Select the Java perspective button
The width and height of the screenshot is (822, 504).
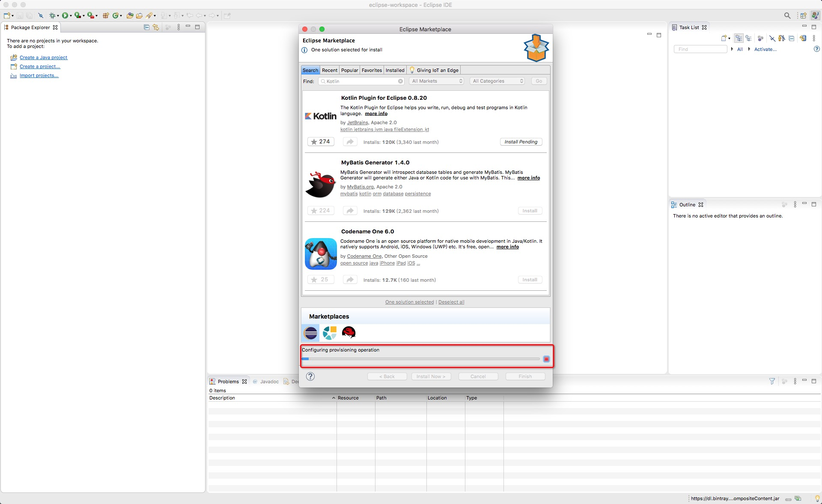[x=815, y=15]
